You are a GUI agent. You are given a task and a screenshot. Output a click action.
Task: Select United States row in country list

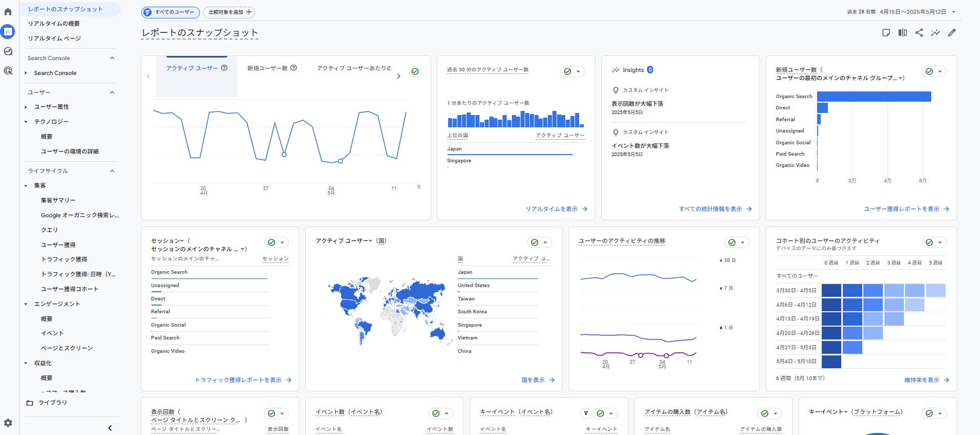pos(497,286)
